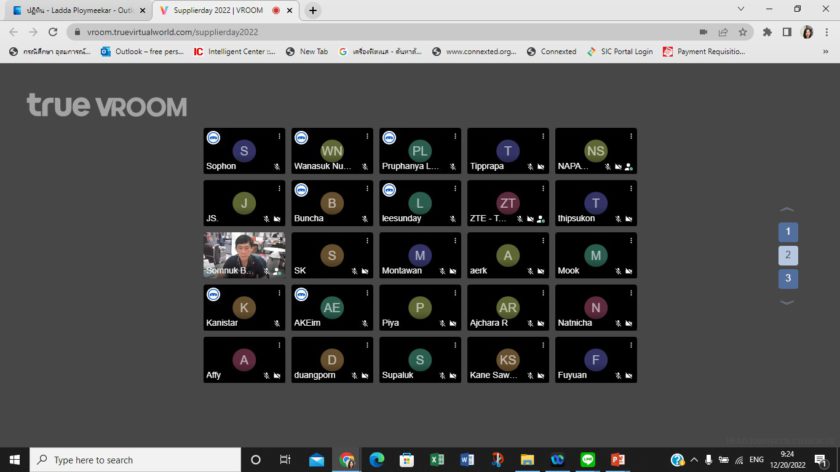The width and height of the screenshot is (840, 472).
Task: Click the mic-muted icon on Tipprapa's tile
Action: (530, 167)
